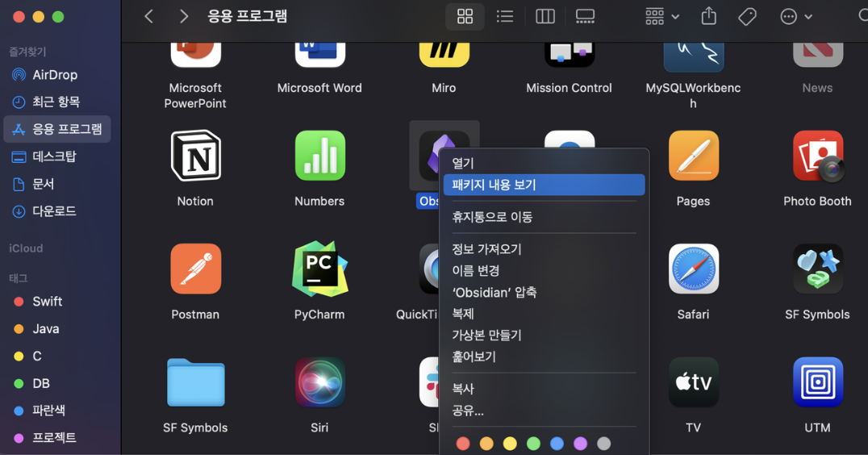Select the Java tag in sidebar
Image resolution: width=868 pixels, height=455 pixels.
click(x=57, y=329)
